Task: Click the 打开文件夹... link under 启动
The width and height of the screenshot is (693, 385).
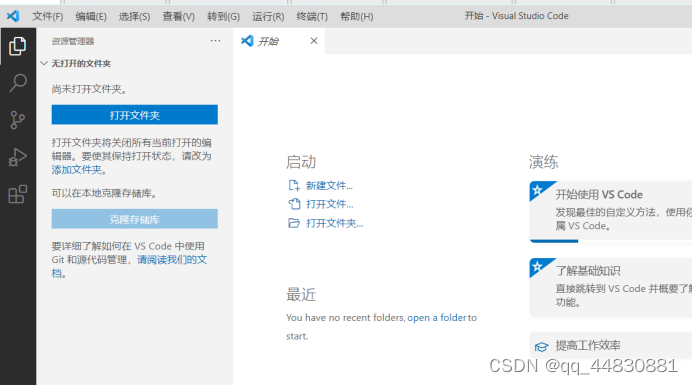Action: pos(335,223)
